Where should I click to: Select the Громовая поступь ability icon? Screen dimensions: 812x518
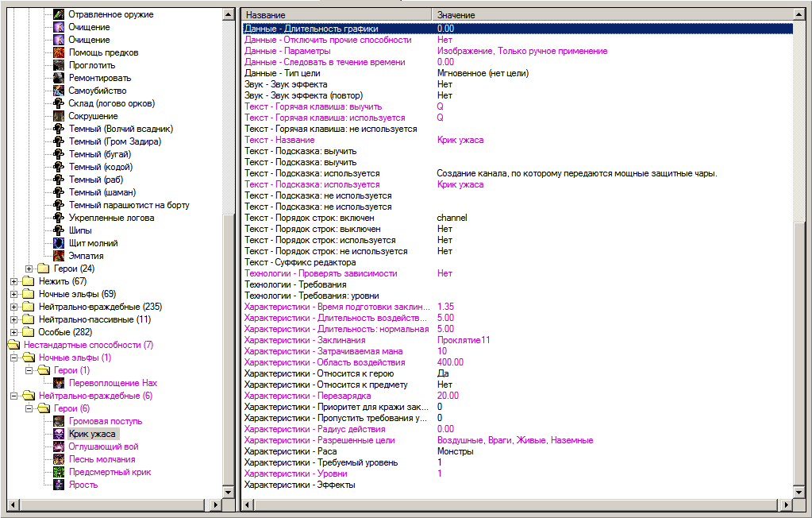point(59,421)
